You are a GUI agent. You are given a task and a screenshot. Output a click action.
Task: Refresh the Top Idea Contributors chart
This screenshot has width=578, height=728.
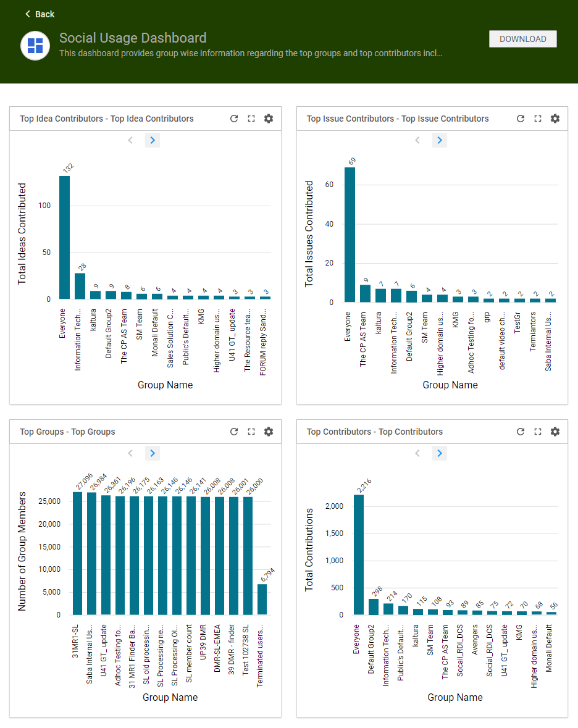click(234, 119)
